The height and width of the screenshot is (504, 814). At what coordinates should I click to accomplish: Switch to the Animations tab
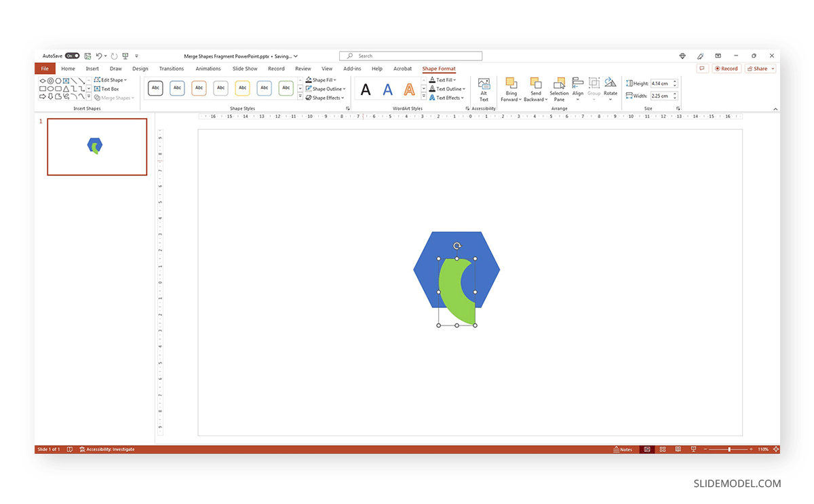tap(208, 68)
